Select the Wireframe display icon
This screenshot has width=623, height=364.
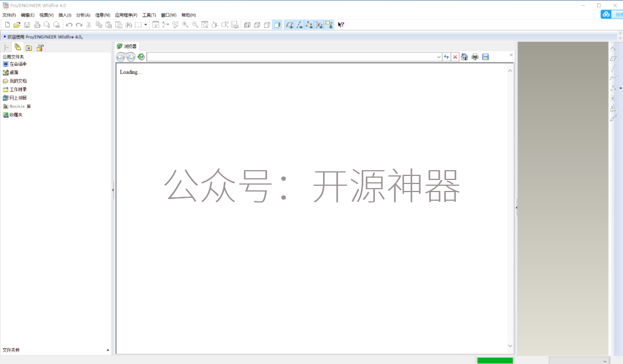(x=247, y=25)
